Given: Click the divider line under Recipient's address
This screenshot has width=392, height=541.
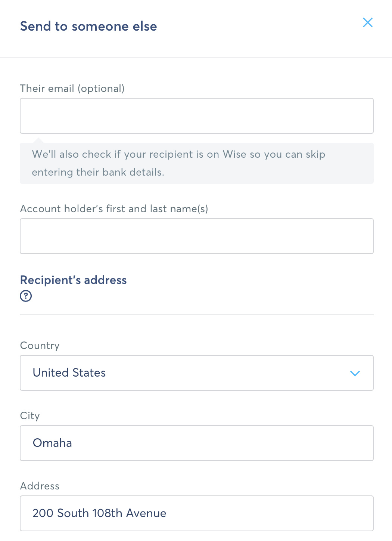Looking at the screenshot, I should coord(197,314).
